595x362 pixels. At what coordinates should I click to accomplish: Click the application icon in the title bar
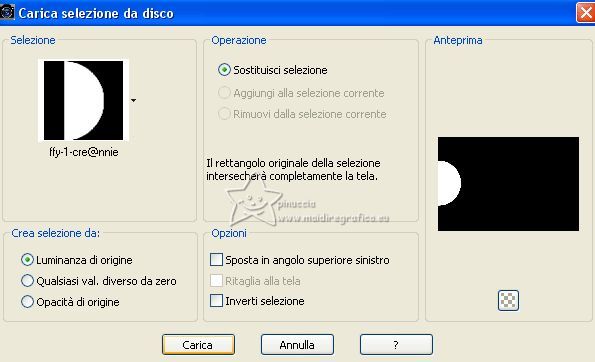point(7,12)
